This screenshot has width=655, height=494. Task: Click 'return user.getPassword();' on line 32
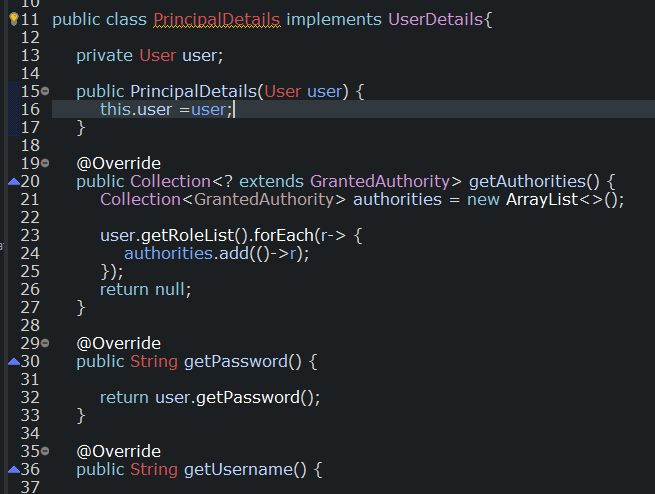coord(210,398)
